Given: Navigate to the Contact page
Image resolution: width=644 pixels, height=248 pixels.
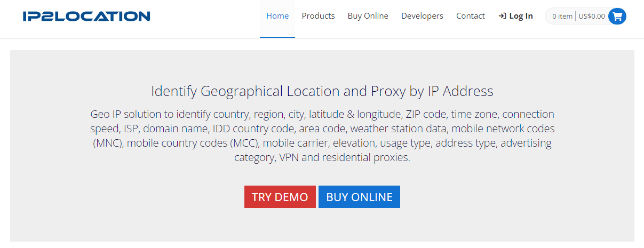Looking at the screenshot, I should pyautogui.click(x=471, y=16).
